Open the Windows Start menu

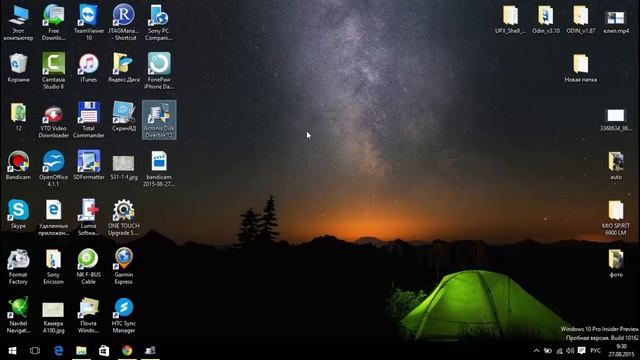12,351
